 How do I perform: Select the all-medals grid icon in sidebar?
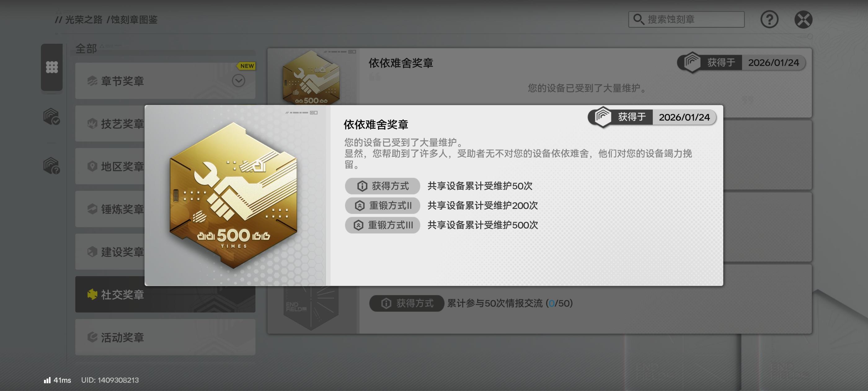(x=52, y=67)
